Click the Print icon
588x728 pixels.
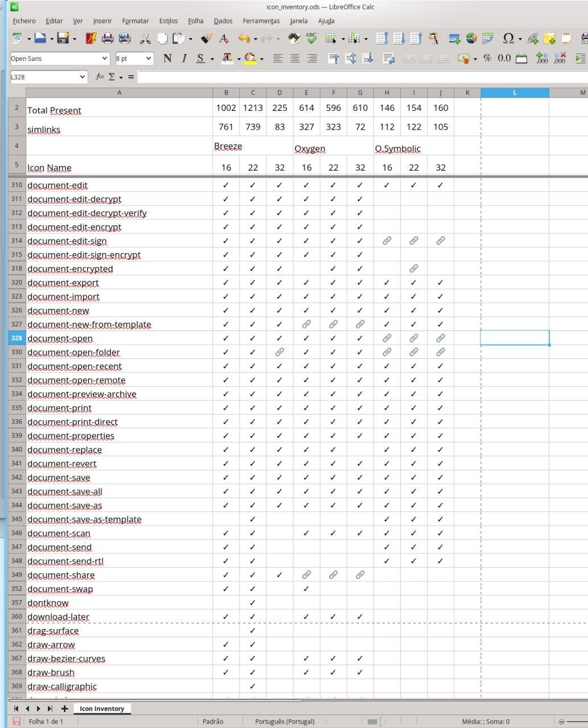(x=108, y=39)
